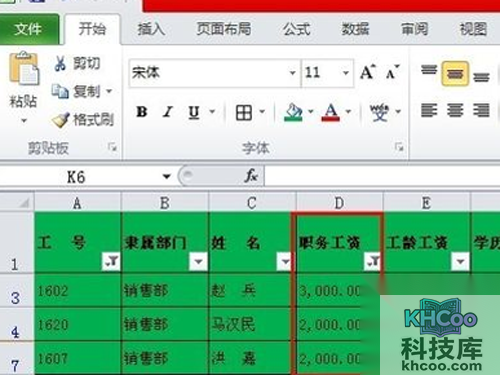Viewport: 500px width, 375px height.
Task: Open the 隶属部门 filter dropdown
Action: (x=198, y=261)
